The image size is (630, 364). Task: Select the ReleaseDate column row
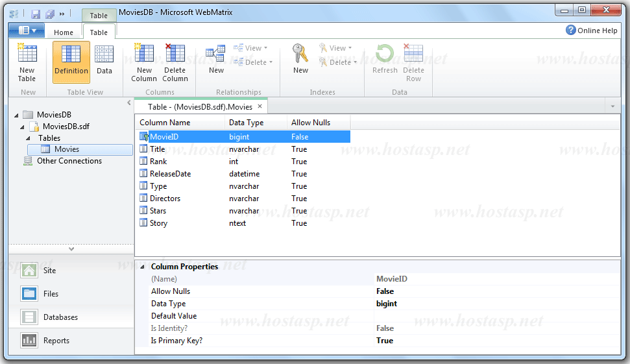coord(245,174)
